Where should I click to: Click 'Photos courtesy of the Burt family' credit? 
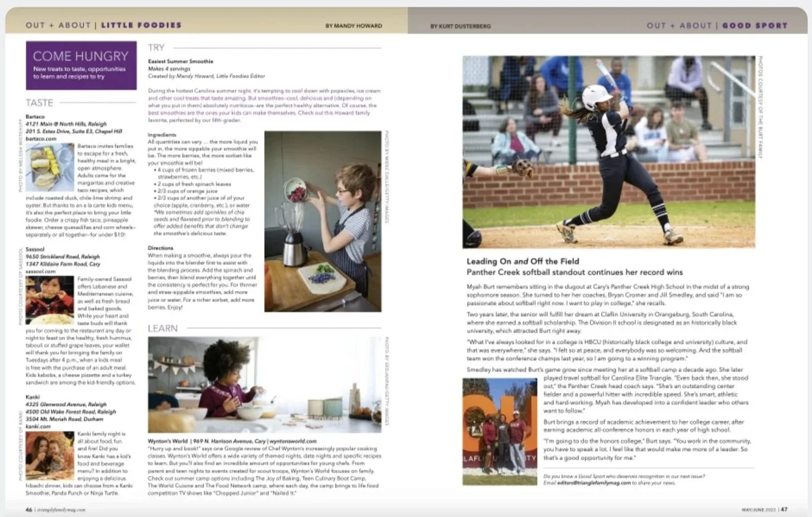pos(761,107)
